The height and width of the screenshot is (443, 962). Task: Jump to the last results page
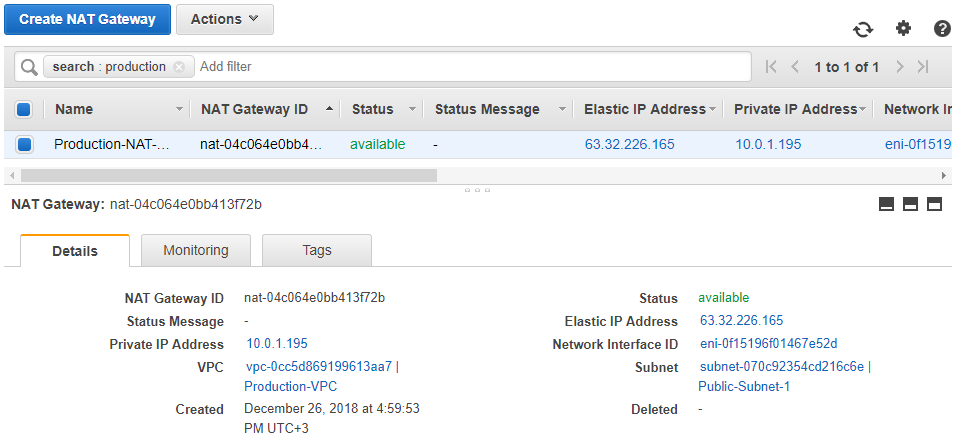pos(923,67)
